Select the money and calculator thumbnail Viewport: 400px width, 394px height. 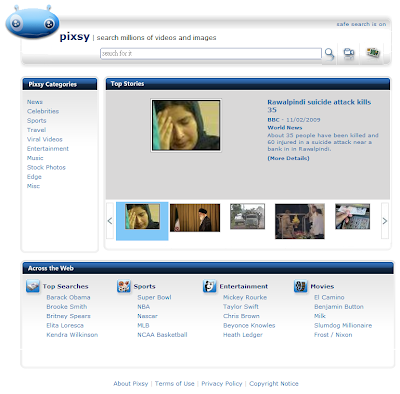click(x=352, y=217)
